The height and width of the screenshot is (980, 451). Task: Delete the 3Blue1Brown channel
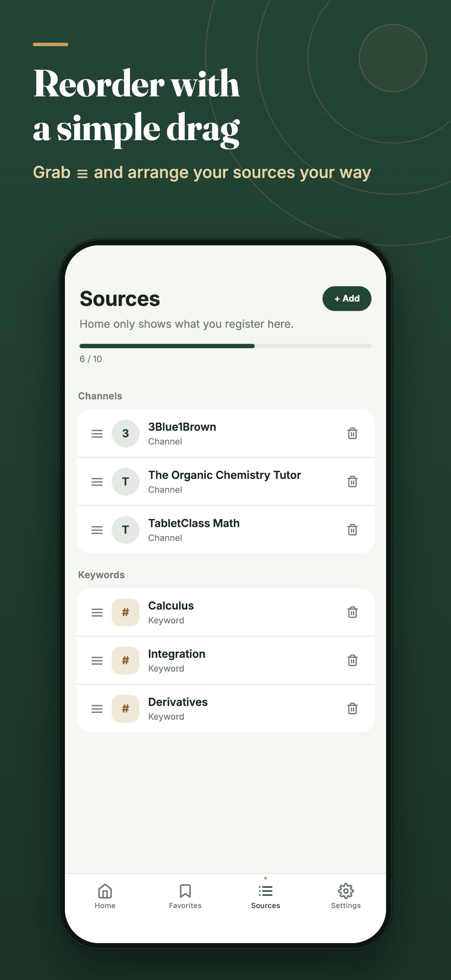click(353, 433)
